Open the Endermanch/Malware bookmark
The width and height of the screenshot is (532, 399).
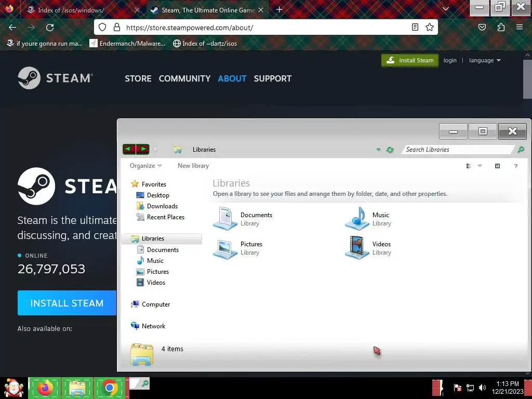128,44
